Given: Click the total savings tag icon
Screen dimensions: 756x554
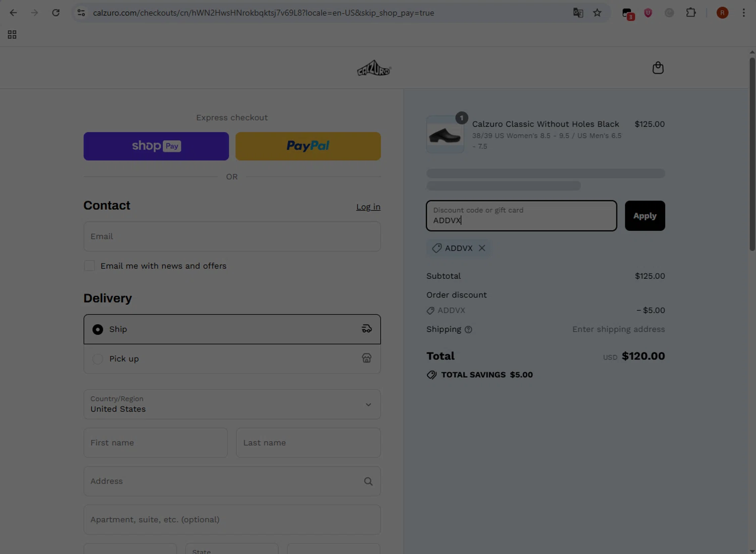Looking at the screenshot, I should pos(432,375).
